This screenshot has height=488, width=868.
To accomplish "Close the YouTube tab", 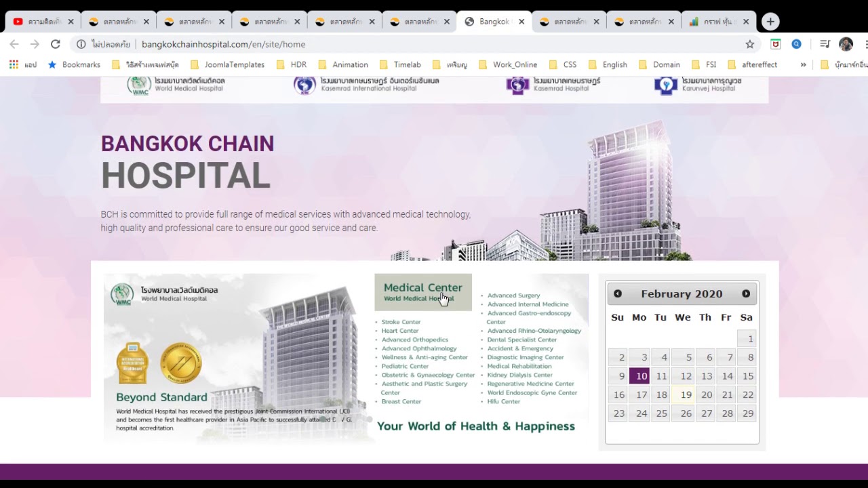I will click(71, 22).
